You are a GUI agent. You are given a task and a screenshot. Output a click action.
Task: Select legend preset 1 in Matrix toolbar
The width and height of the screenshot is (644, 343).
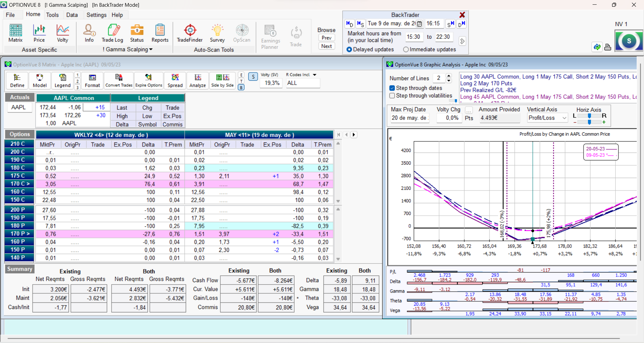point(77,75)
